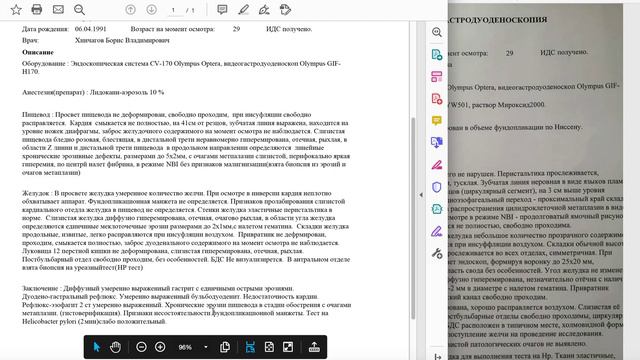Click "Лидокаин-аэрозоль 10 %" anesthesia text
Viewport: 640px width, 360px height.
[127, 92]
